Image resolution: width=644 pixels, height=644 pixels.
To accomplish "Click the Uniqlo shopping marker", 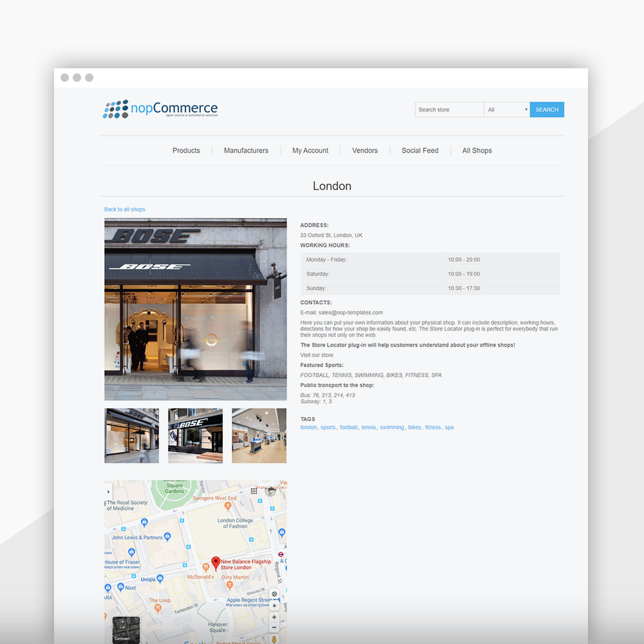I will pos(160,578).
